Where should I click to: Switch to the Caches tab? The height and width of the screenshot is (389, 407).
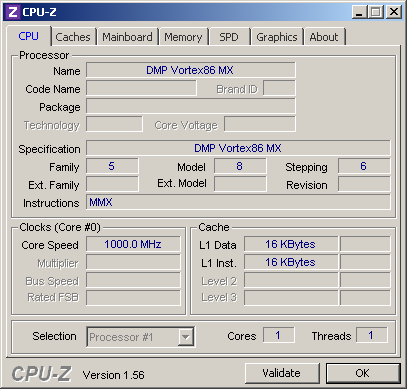(73, 37)
